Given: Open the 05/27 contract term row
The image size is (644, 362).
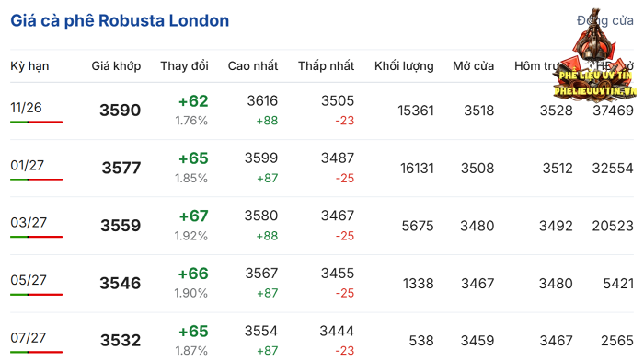Looking at the screenshot, I should click(x=322, y=284).
